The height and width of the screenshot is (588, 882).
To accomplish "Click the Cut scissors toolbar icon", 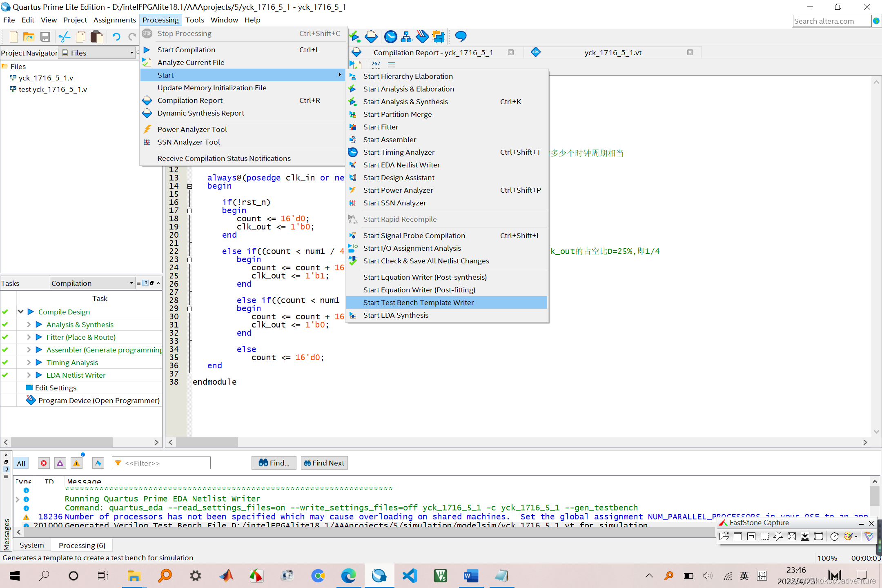I will [65, 37].
